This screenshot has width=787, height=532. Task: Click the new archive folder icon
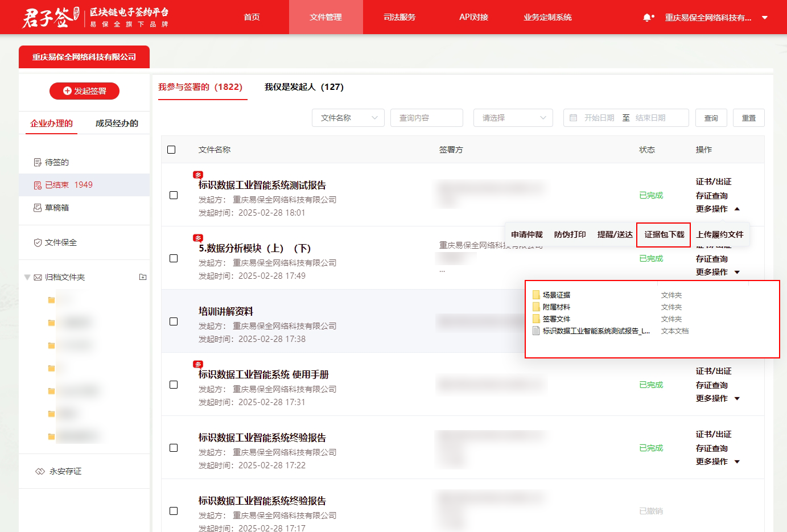pyautogui.click(x=143, y=277)
